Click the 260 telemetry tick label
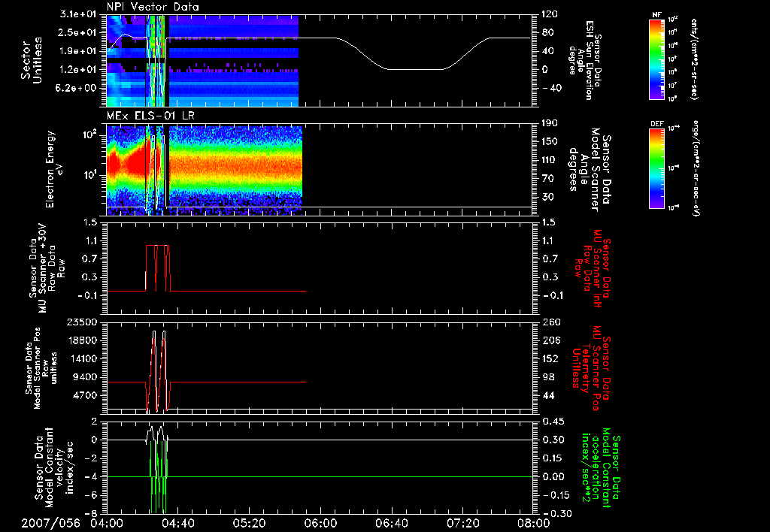The image size is (770, 532). 550,322
